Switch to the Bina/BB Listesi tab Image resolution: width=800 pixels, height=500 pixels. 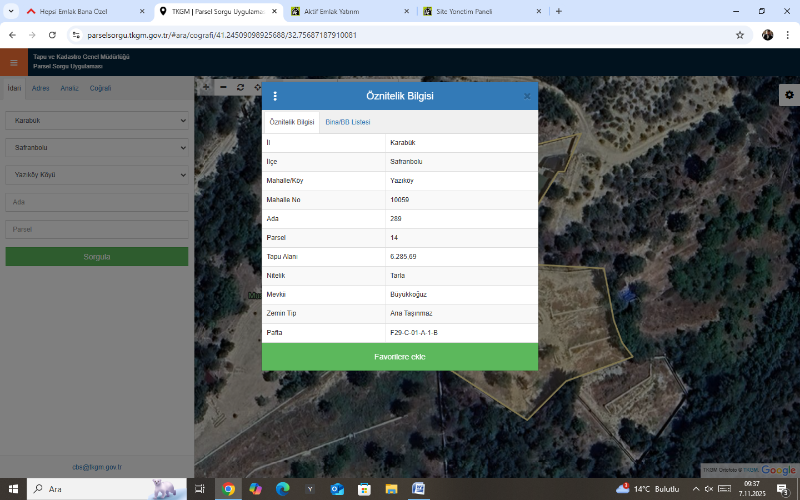347,121
